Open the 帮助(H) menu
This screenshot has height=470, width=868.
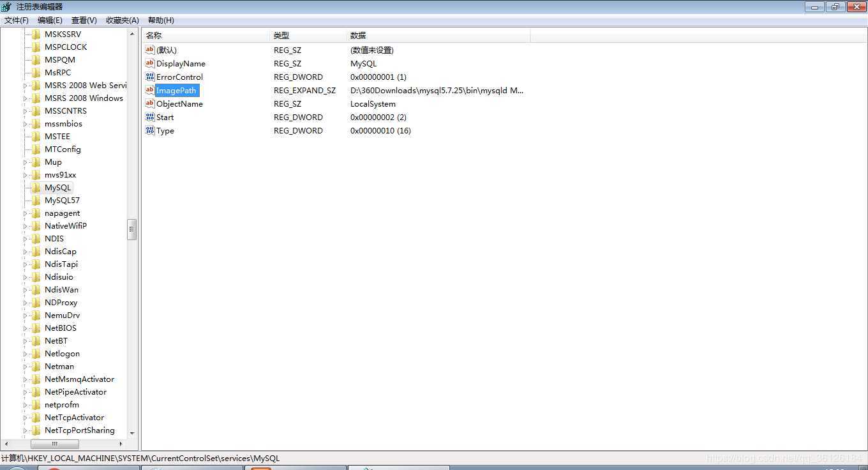pos(161,20)
